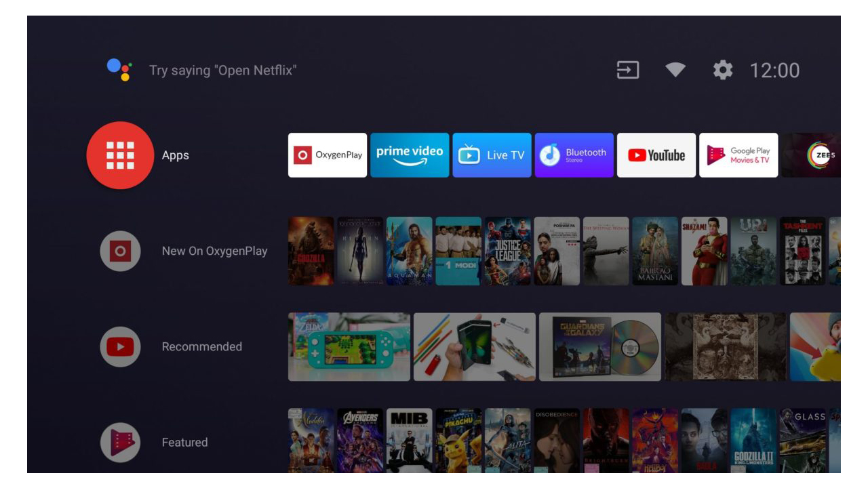Image resolution: width=868 pixels, height=488 pixels.
Task: Open the Aladdin featured poster
Action: point(311,441)
